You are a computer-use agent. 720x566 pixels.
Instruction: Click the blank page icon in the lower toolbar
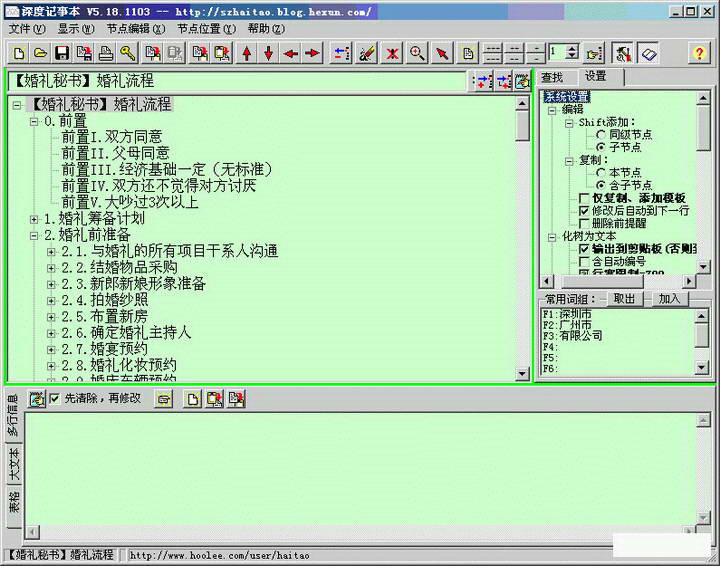192,399
